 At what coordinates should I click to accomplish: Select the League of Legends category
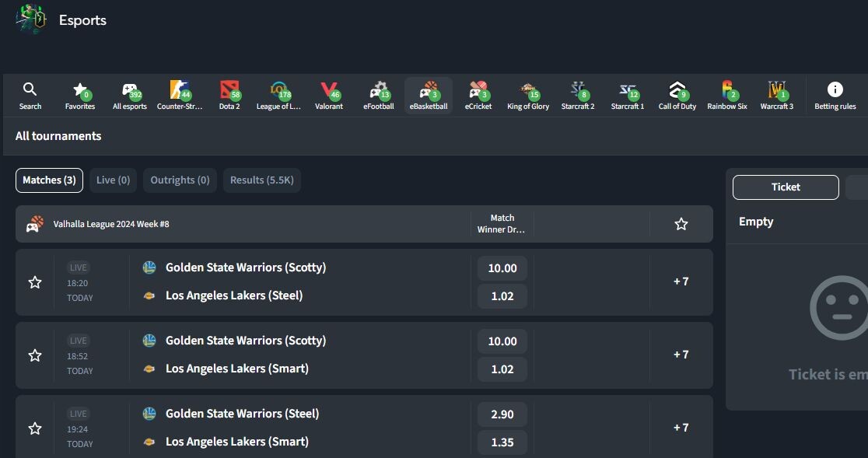point(279,96)
